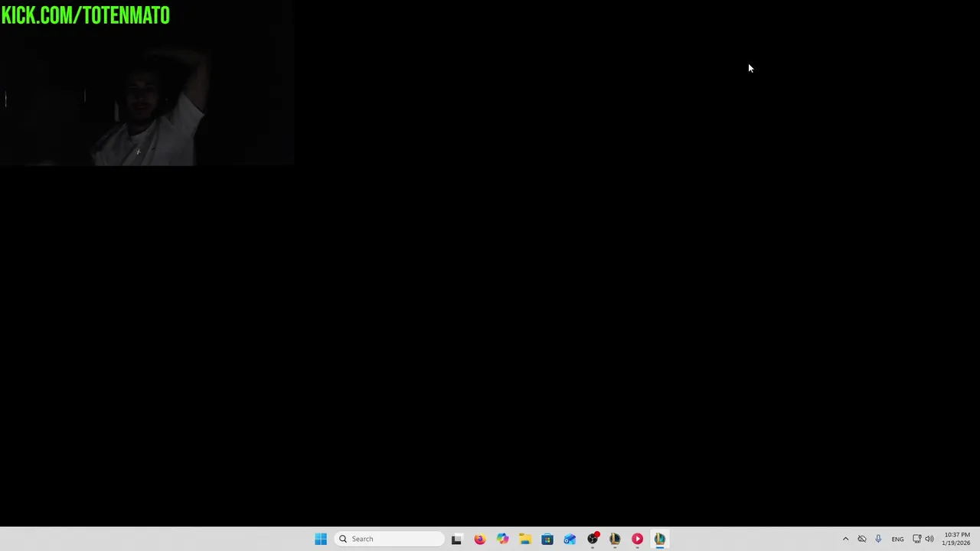Expand the hidden system tray icons chevron

pyautogui.click(x=845, y=539)
